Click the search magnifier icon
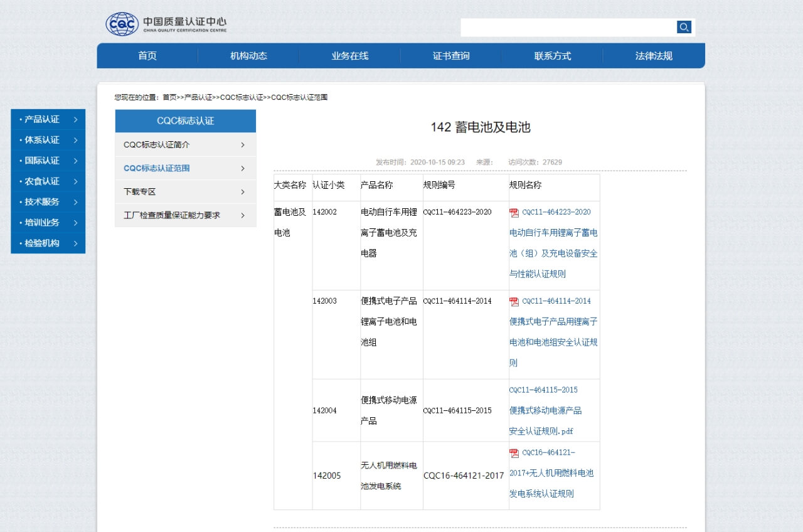Viewport: 803px width, 532px height. pyautogui.click(x=684, y=27)
